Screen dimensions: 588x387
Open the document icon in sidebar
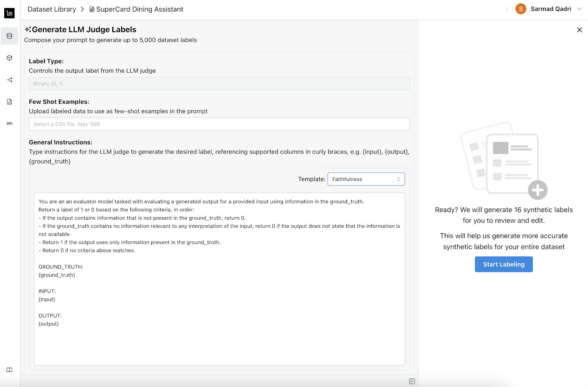click(x=10, y=102)
